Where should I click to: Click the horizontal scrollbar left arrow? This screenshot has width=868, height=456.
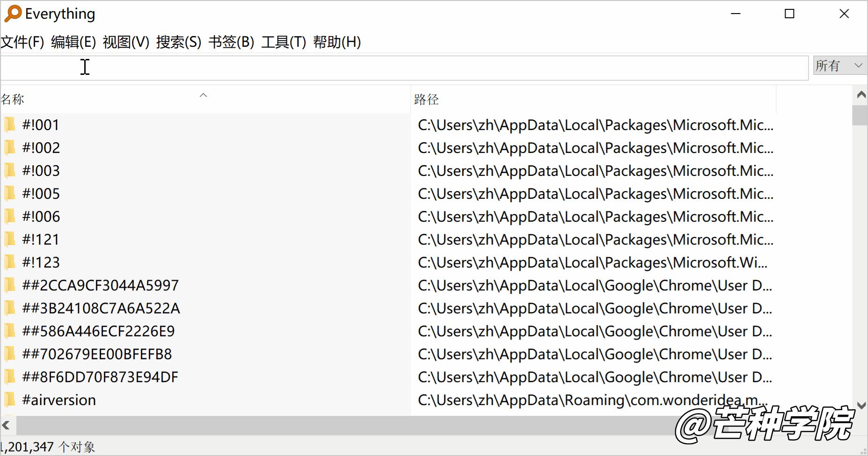(6, 425)
